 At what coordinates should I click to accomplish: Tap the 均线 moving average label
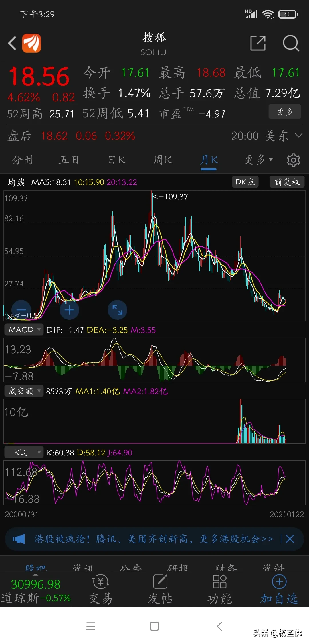click(x=16, y=182)
